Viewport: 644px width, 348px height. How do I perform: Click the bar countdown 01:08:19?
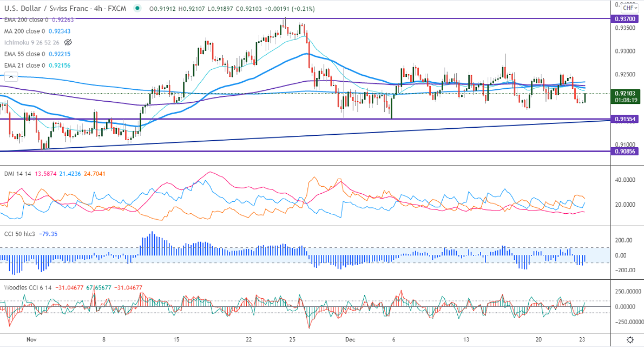pos(625,100)
